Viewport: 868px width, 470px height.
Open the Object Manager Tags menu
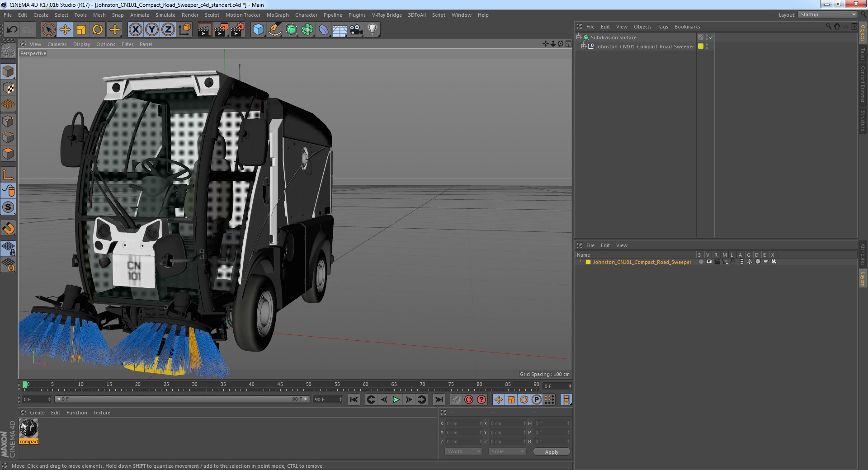click(662, 27)
